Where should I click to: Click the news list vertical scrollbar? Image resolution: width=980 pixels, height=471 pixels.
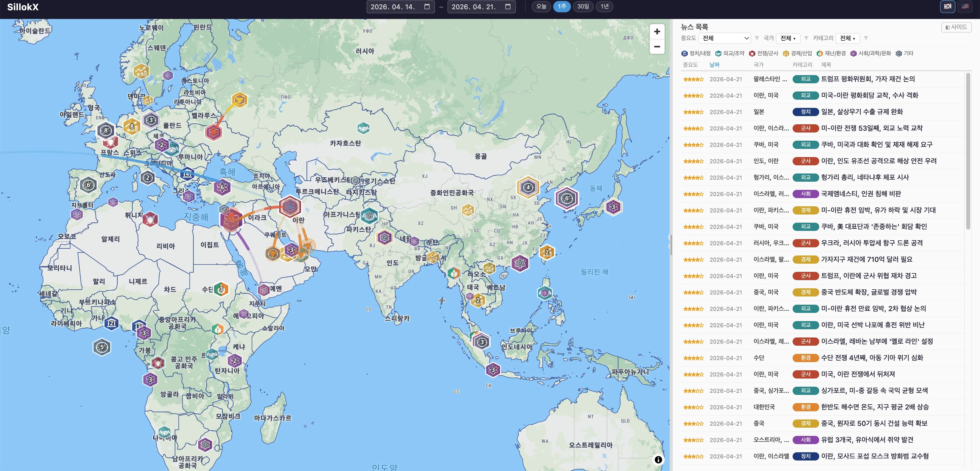[968, 151]
